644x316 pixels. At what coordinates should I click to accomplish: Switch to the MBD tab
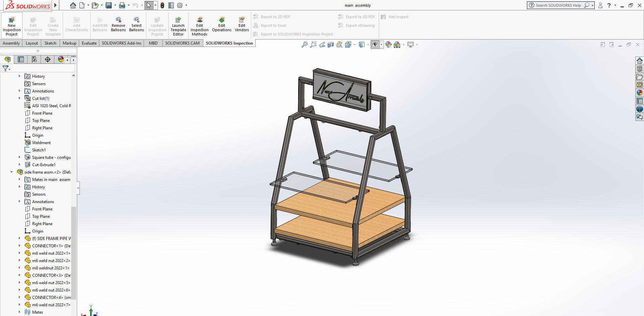pos(153,43)
